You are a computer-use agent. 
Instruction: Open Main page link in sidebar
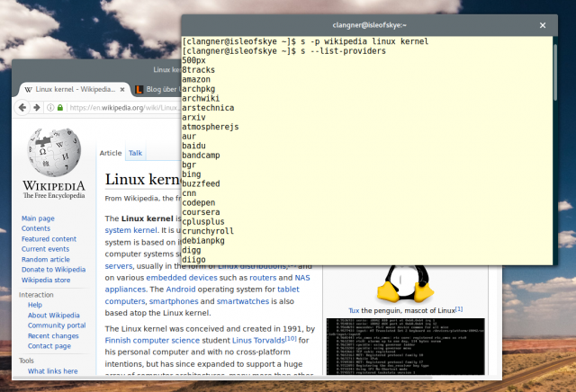click(38, 218)
